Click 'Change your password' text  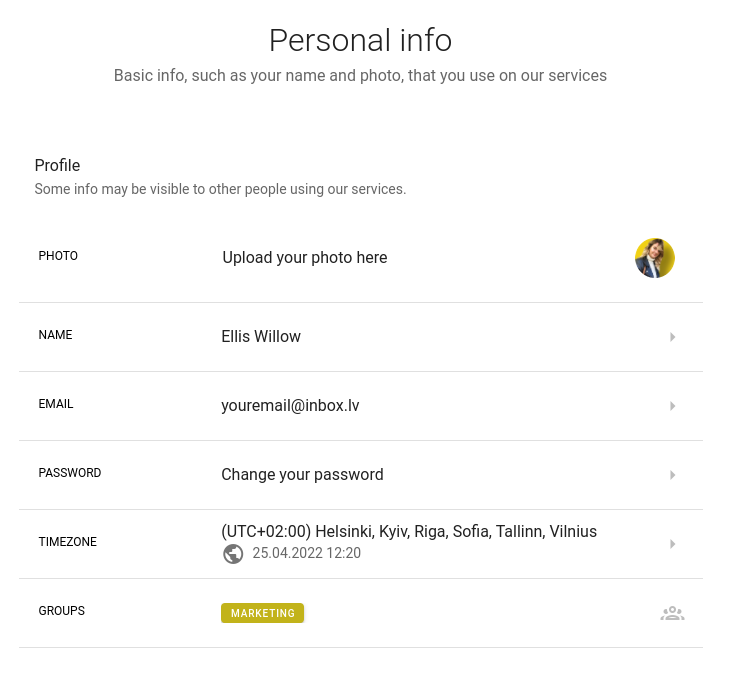[x=302, y=475]
